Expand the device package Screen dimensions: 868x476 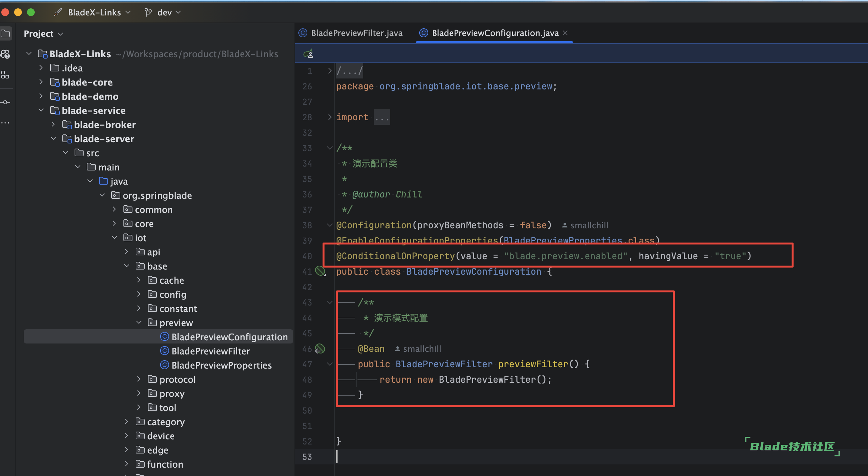[x=126, y=436]
